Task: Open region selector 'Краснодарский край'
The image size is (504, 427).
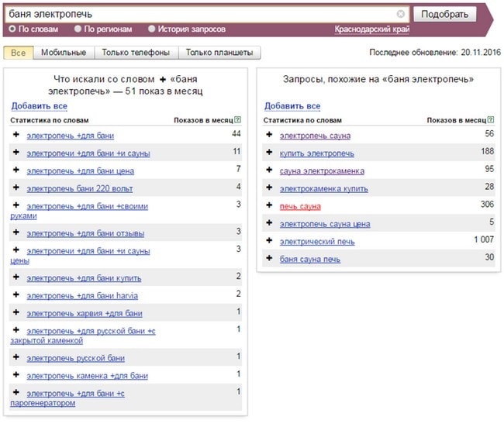Action: (x=372, y=29)
